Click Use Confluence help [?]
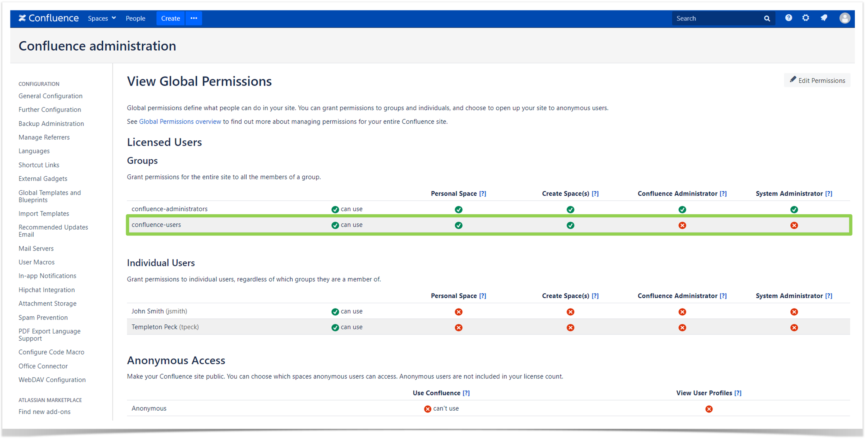Viewport: 868px width, 440px height. coord(466,393)
